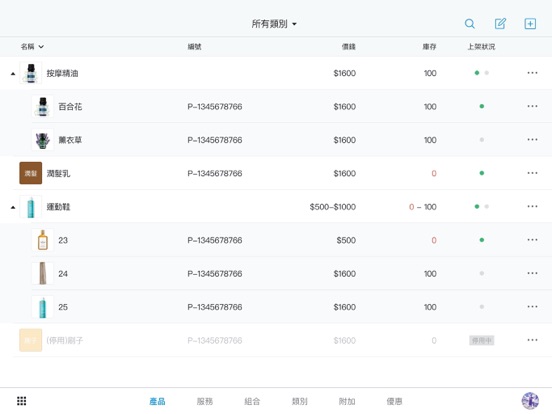Toggle listing status for 百合花

[x=482, y=106]
